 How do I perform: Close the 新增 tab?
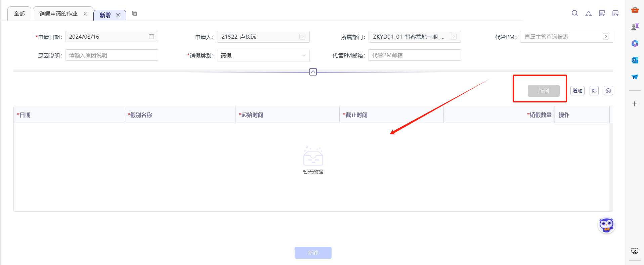point(118,15)
